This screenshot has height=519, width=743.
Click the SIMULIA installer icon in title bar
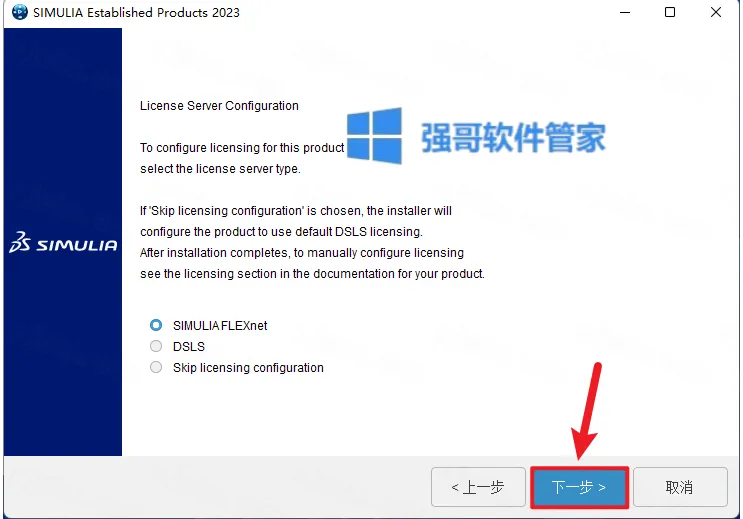pos(19,12)
